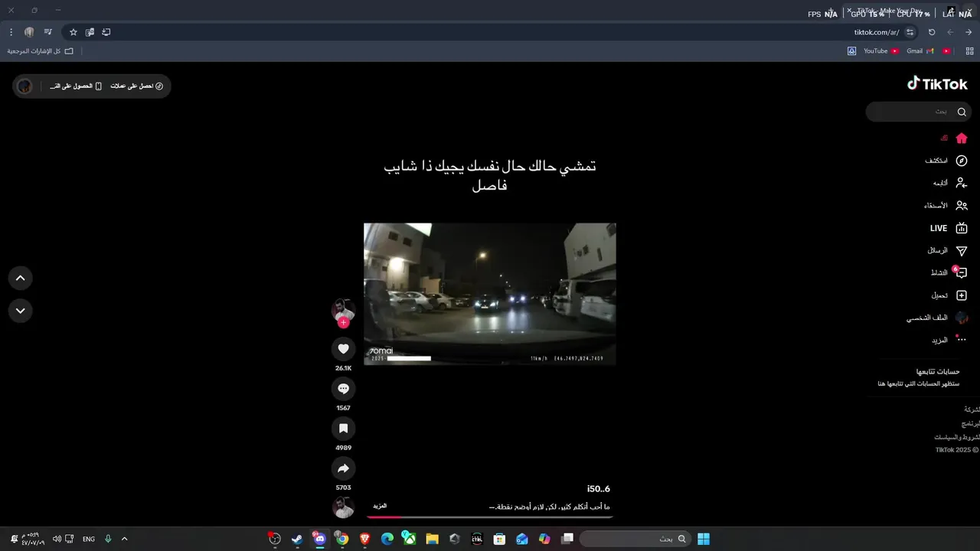Screen dimensions: 980x551
Task: Click Get Coins button (احصل على عملات)
Action: click(136, 86)
